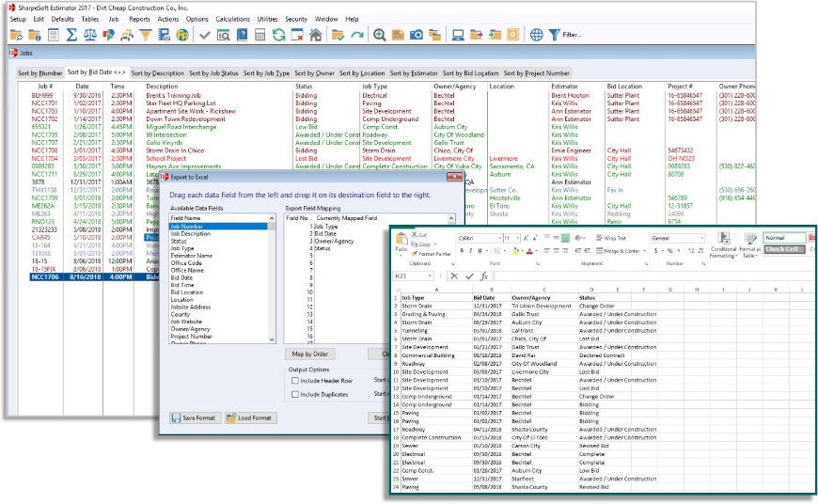The image size is (818, 504).
Task: Click the Map by Order button
Action: [x=310, y=354]
